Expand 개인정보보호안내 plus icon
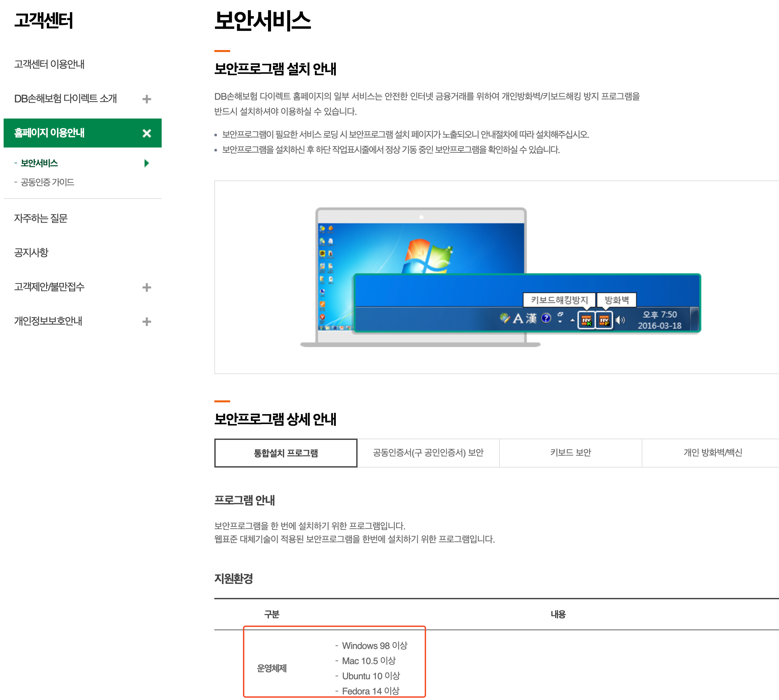The image size is (779, 700). pos(147,321)
